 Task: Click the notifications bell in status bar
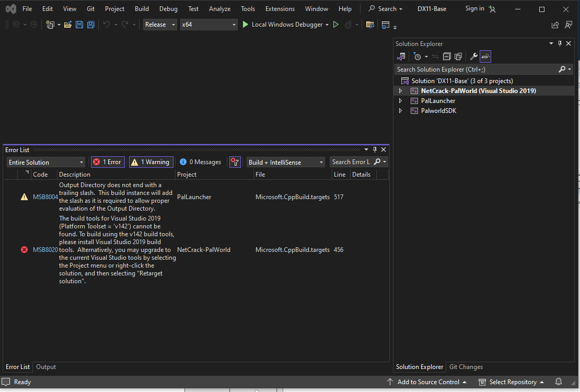(x=559, y=382)
